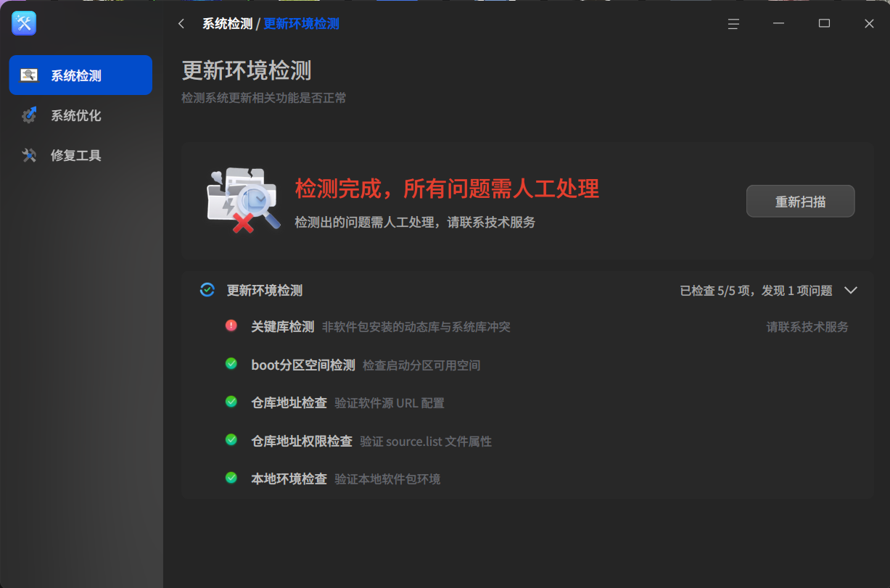Select 系统检测 in the sidebar
Image resolution: width=890 pixels, height=588 pixels.
point(81,75)
